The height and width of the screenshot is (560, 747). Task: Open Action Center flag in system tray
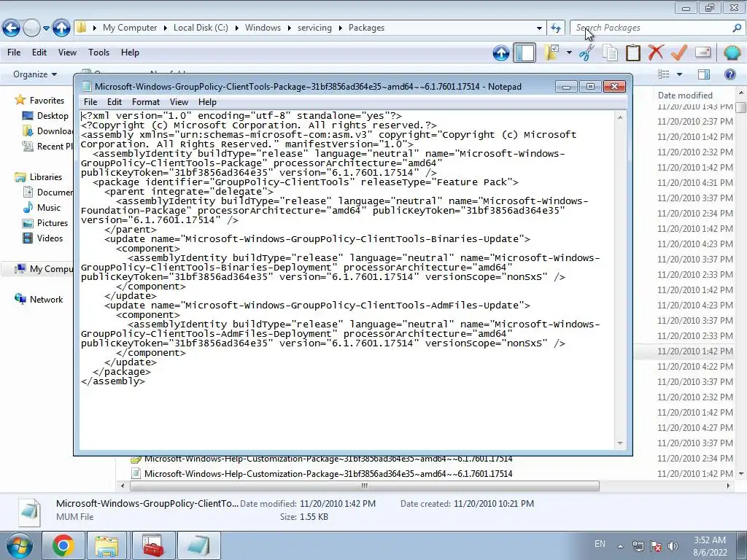tap(656, 546)
